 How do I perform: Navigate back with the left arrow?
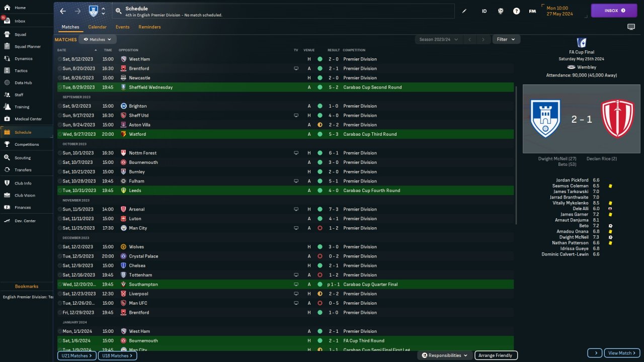[x=63, y=11]
